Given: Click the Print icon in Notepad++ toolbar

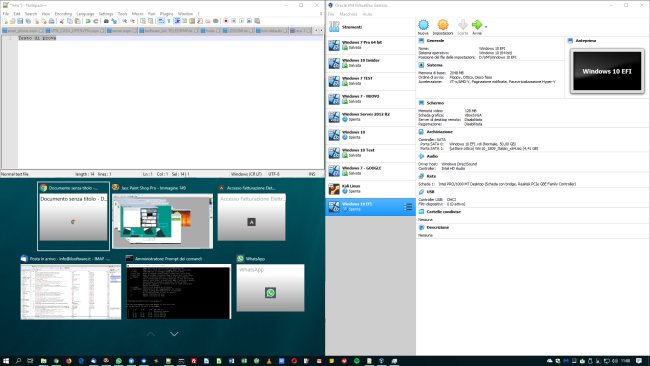Looking at the screenshot, I should coord(51,21).
